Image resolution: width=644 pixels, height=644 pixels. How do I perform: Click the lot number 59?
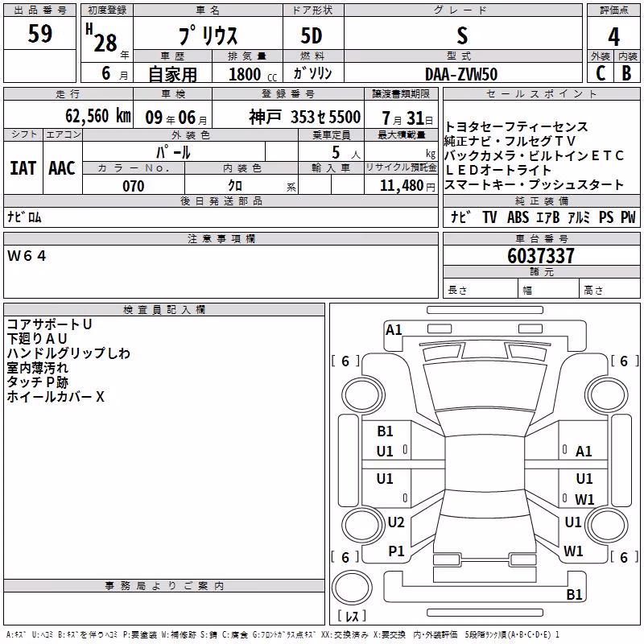[39, 34]
